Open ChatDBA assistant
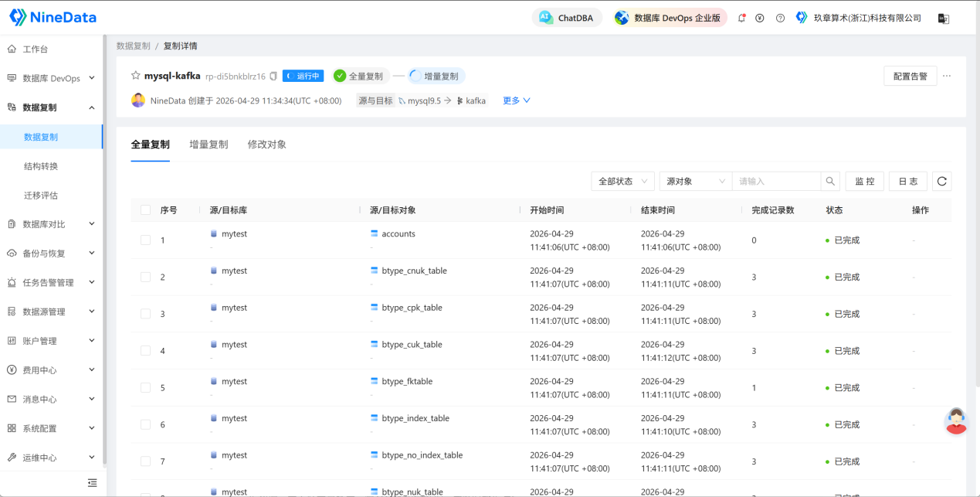The height and width of the screenshot is (497, 980). [x=567, y=18]
